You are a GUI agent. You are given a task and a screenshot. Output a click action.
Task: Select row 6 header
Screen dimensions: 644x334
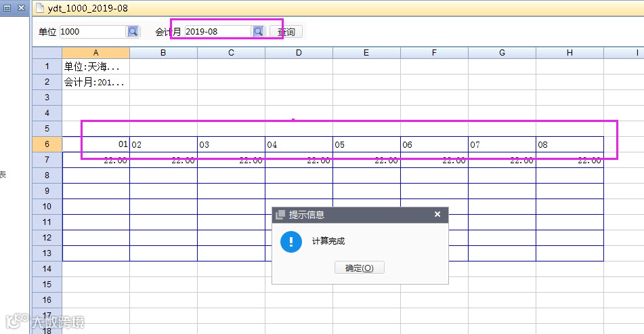point(47,144)
